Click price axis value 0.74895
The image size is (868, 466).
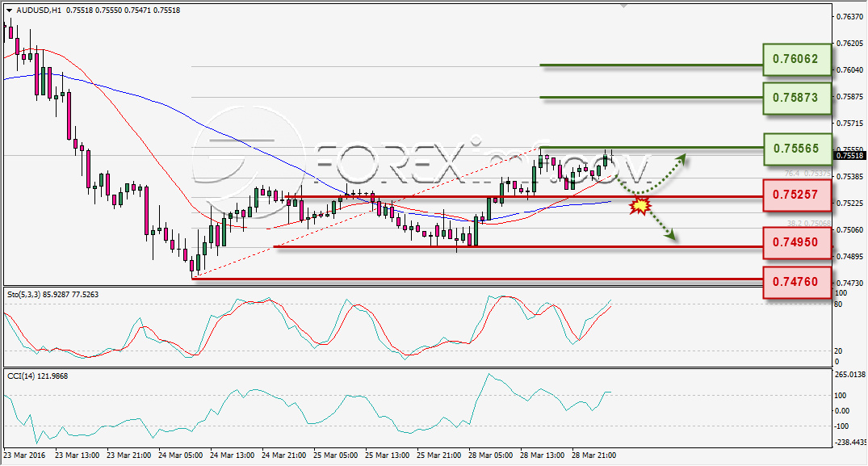click(849, 256)
